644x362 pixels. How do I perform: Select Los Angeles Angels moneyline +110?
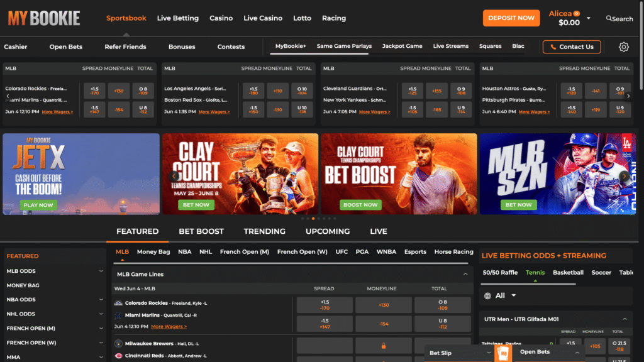point(277,90)
